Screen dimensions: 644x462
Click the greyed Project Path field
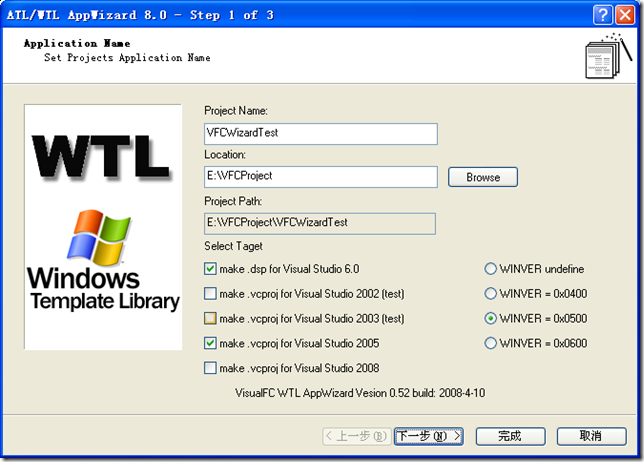[320, 223]
